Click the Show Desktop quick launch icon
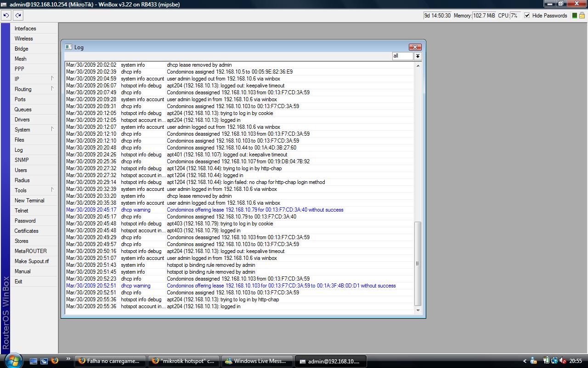 (x=34, y=361)
